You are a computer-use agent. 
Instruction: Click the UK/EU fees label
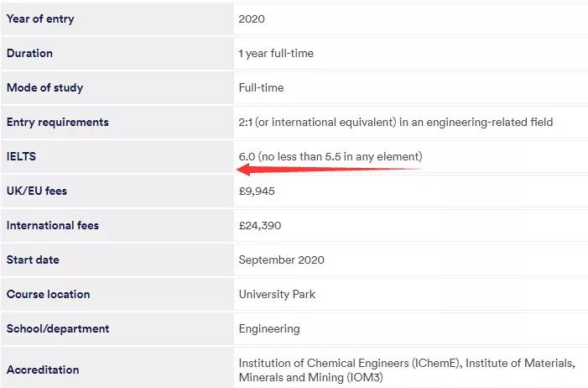pos(36,191)
